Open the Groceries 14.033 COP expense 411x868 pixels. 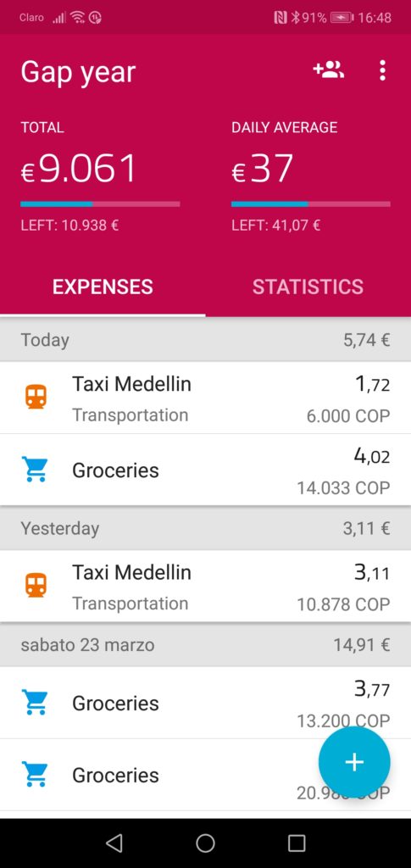coord(205,470)
